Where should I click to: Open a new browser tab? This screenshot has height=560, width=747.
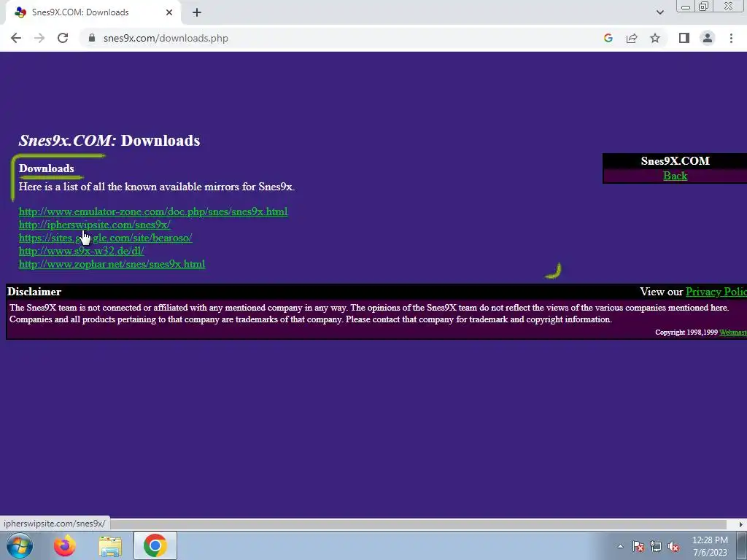197,12
